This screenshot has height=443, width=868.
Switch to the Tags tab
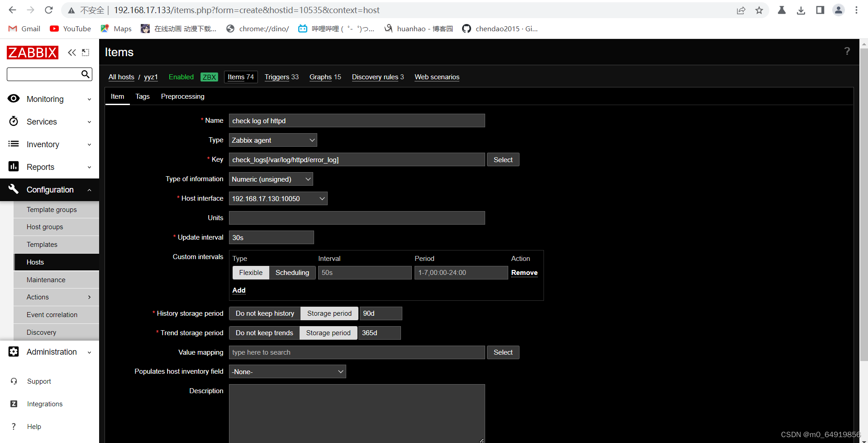[143, 96]
